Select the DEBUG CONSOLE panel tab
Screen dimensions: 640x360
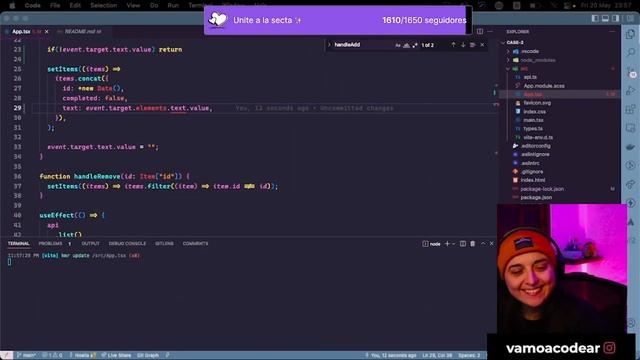click(127, 244)
